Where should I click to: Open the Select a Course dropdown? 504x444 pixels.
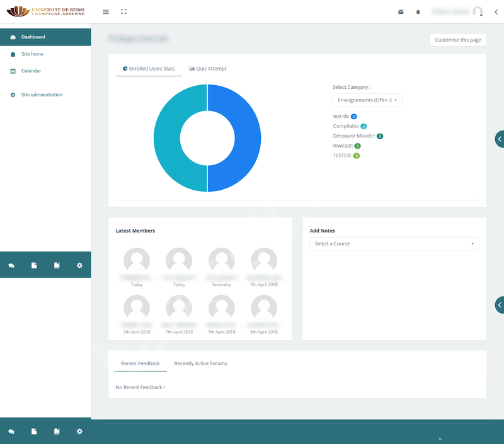click(x=394, y=243)
